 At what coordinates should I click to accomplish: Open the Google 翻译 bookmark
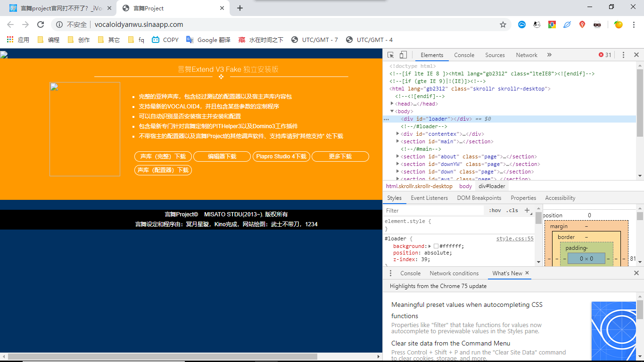point(208,40)
